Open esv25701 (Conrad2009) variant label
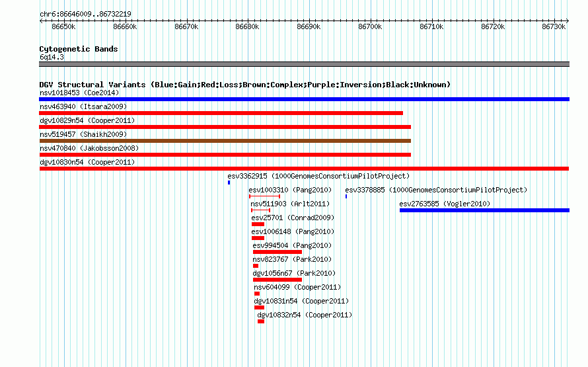 [x=293, y=218]
